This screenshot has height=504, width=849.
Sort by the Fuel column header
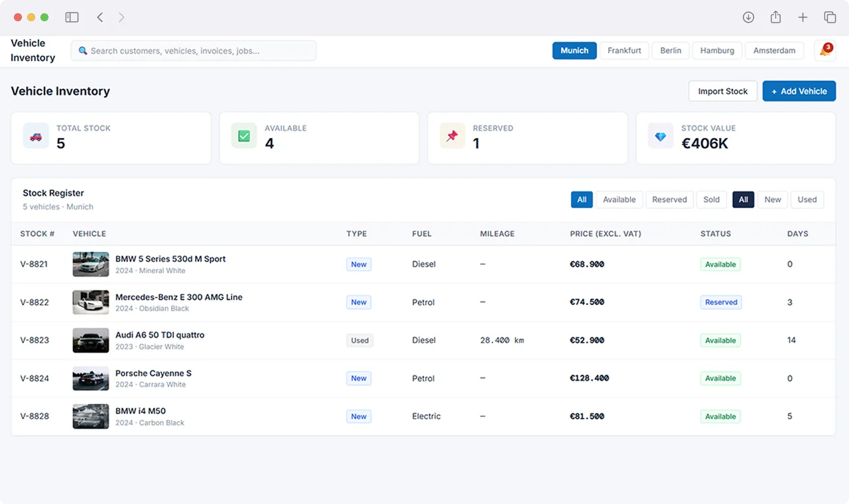tap(422, 233)
